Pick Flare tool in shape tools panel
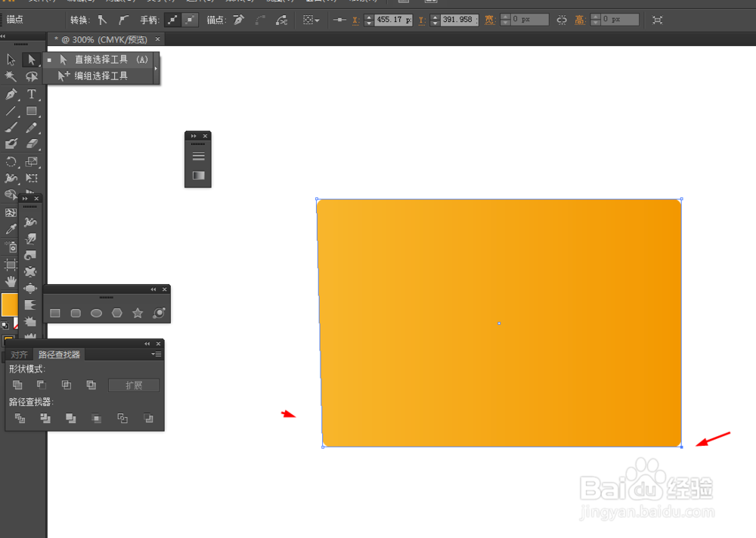756x538 pixels. (x=159, y=314)
